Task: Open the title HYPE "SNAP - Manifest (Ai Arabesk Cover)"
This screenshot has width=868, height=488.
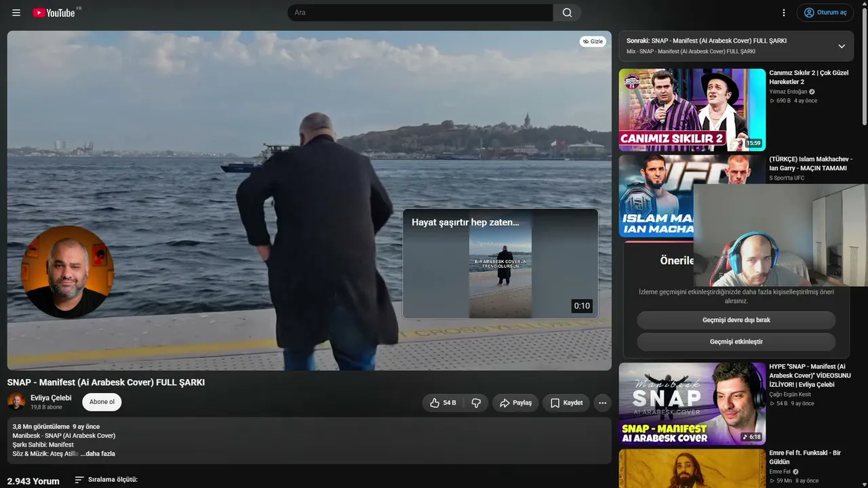Action: tap(810, 375)
